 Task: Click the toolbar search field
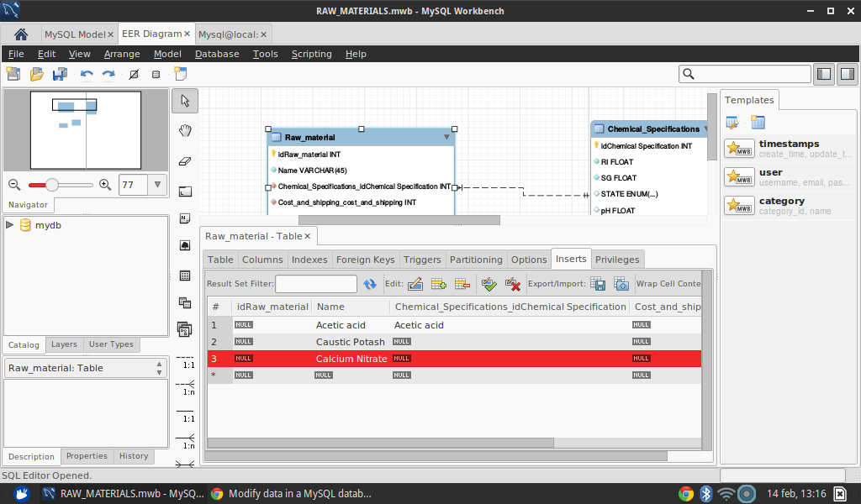[x=745, y=74]
